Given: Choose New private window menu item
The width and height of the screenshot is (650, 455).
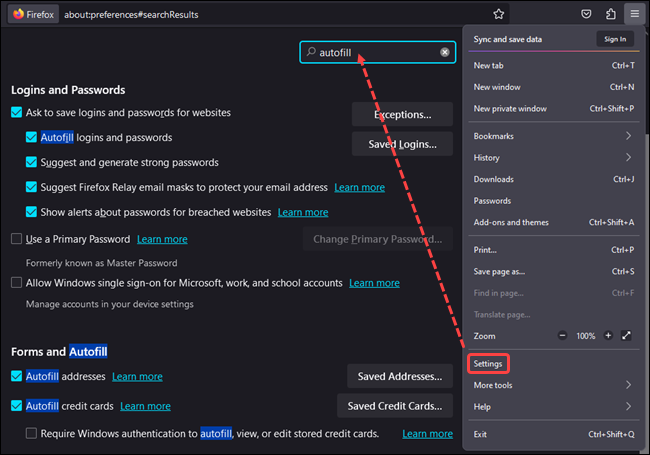Looking at the screenshot, I should click(510, 109).
